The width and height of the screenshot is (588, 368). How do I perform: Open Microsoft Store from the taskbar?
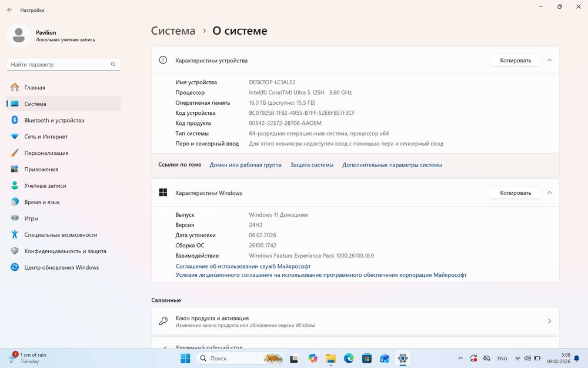tap(367, 358)
